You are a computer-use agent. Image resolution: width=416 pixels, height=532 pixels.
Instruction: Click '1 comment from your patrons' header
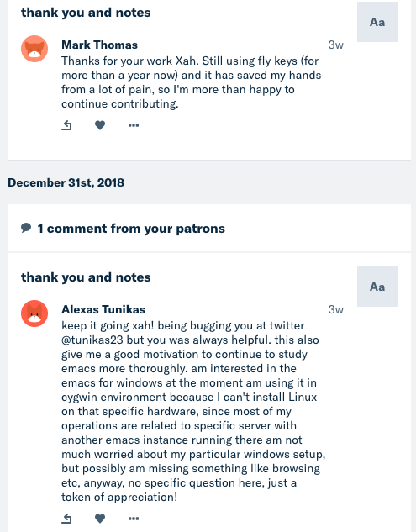(131, 229)
